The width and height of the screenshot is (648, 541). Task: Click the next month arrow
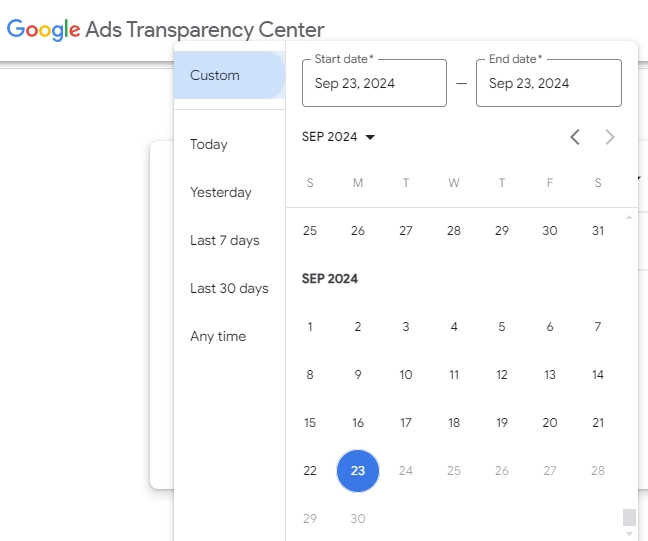click(x=610, y=137)
